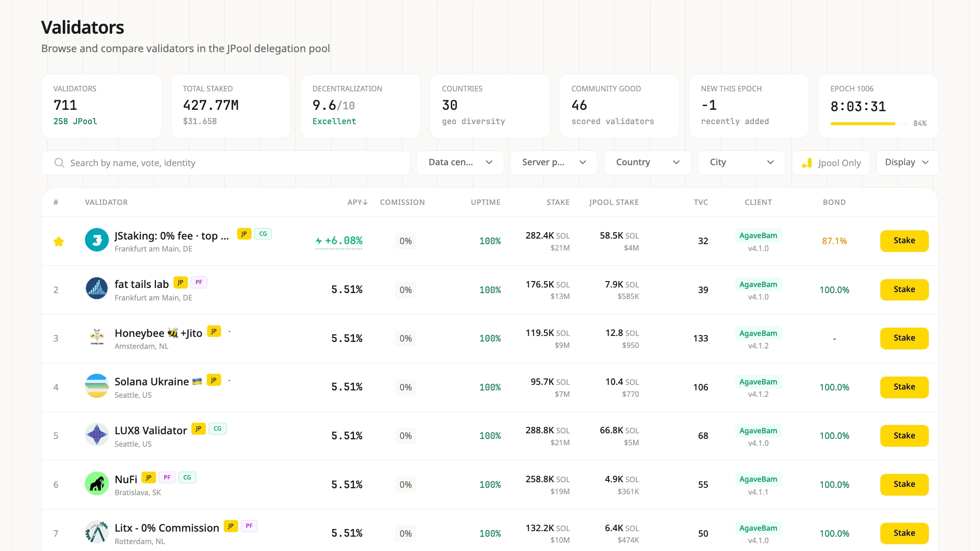Click the PF badge on Litx row

249,526
